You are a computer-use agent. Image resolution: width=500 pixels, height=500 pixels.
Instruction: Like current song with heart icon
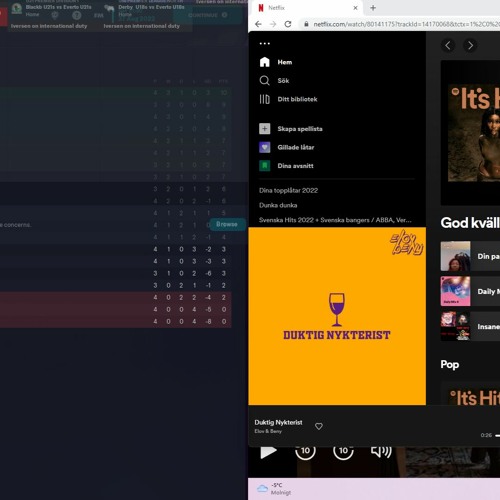319,426
